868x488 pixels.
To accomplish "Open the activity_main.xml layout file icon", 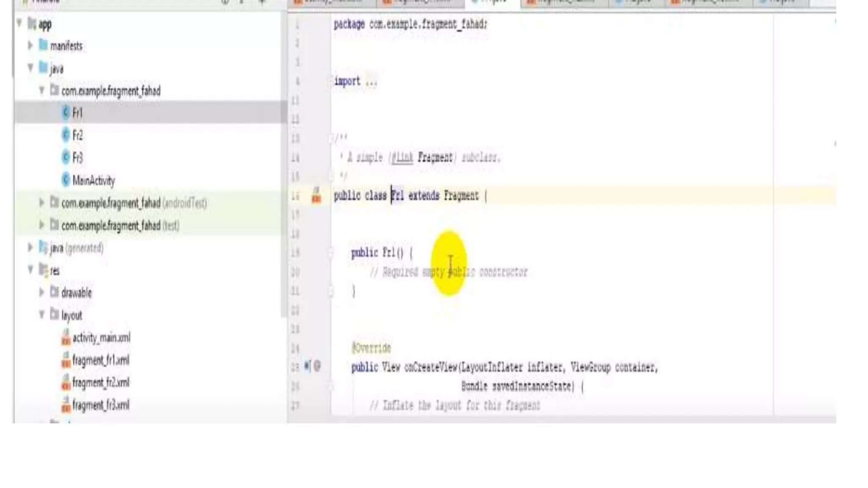I will pyautogui.click(x=66, y=338).
